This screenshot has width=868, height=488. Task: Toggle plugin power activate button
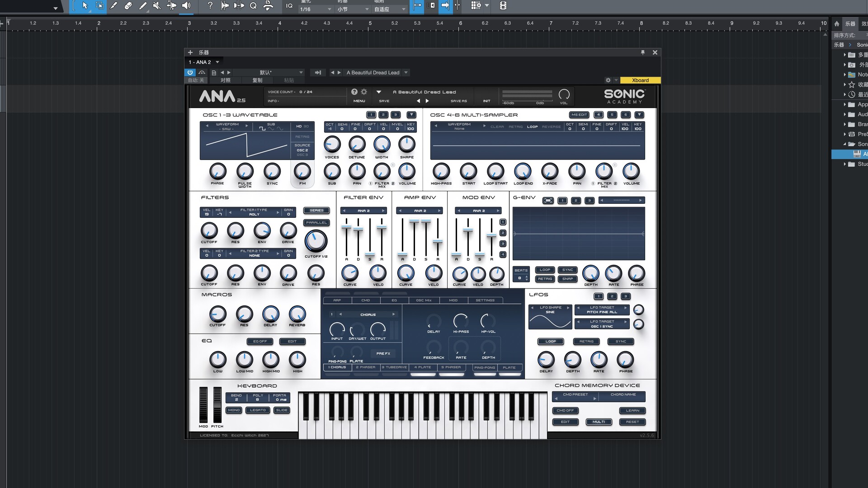pos(190,73)
